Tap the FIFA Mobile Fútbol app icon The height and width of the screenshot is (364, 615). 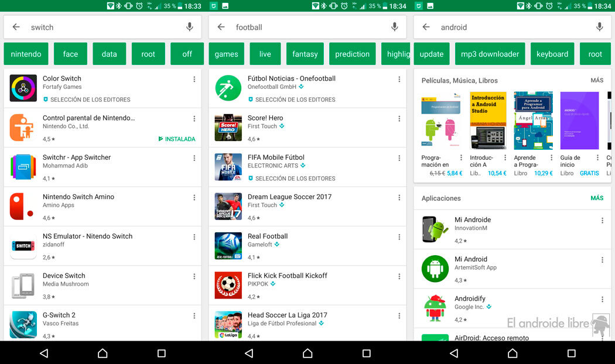click(x=228, y=166)
